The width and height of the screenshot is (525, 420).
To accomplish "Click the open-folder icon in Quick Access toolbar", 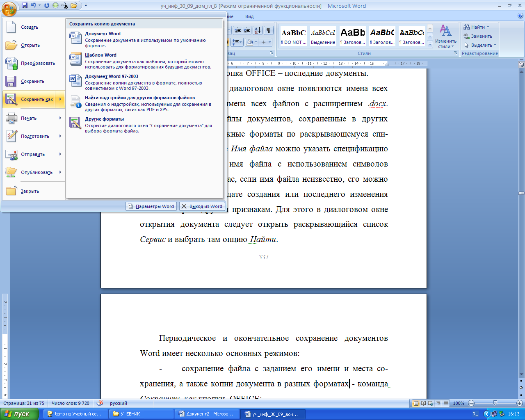I will (x=74, y=6).
